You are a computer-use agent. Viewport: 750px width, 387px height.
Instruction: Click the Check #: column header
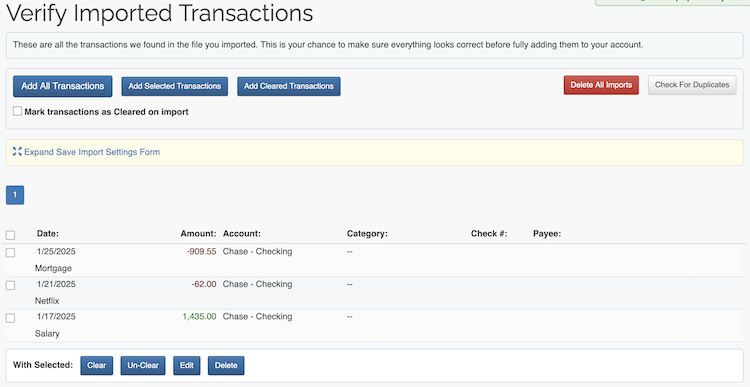point(489,234)
